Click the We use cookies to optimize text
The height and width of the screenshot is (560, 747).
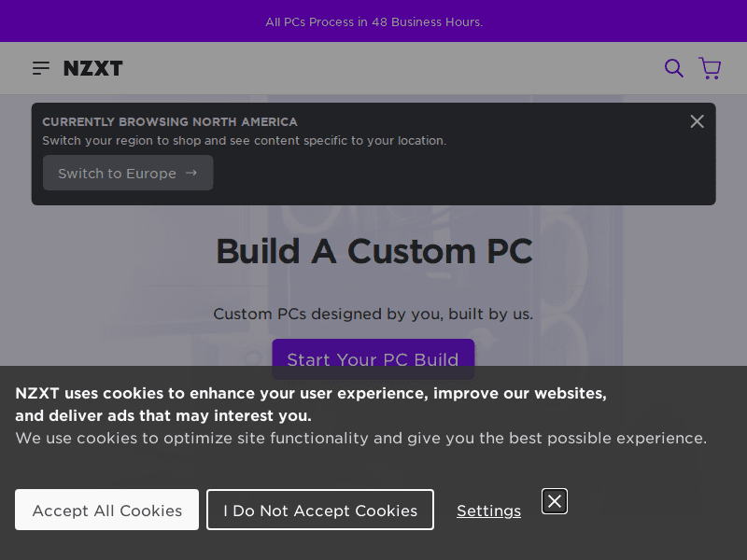coord(360,438)
